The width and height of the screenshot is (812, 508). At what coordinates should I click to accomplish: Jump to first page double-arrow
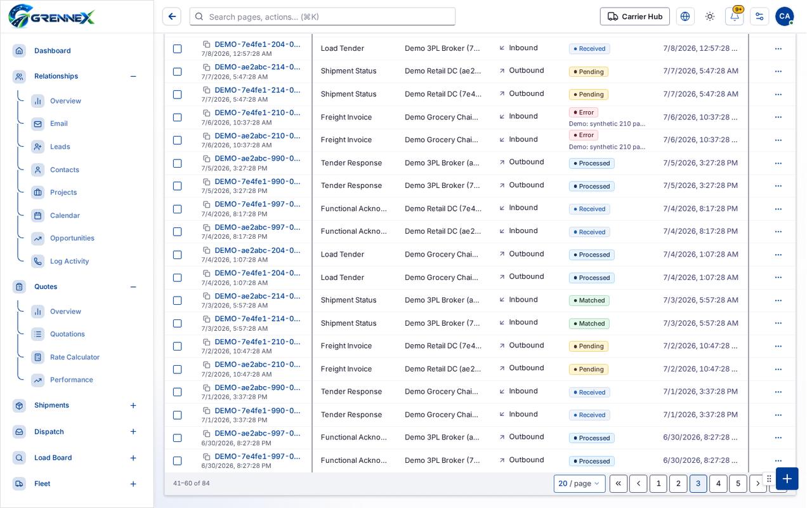pyautogui.click(x=619, y=484)
